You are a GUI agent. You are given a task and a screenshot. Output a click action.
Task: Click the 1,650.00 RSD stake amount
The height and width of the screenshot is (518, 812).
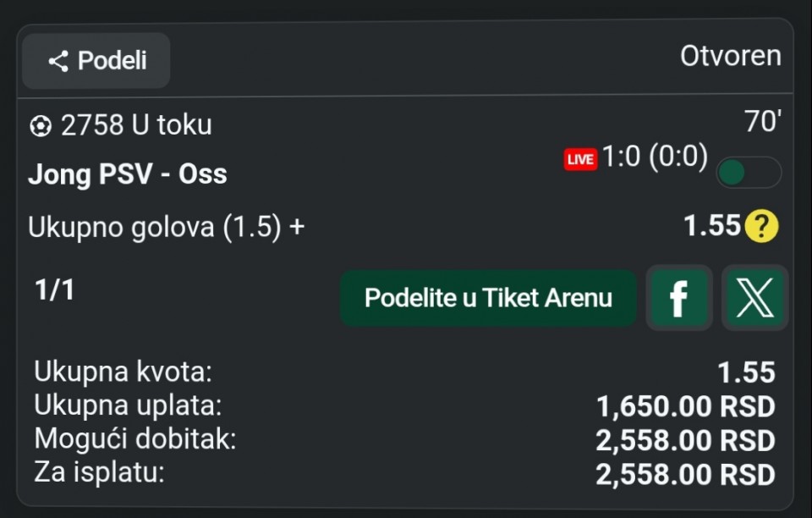click(x=685, y=406)
